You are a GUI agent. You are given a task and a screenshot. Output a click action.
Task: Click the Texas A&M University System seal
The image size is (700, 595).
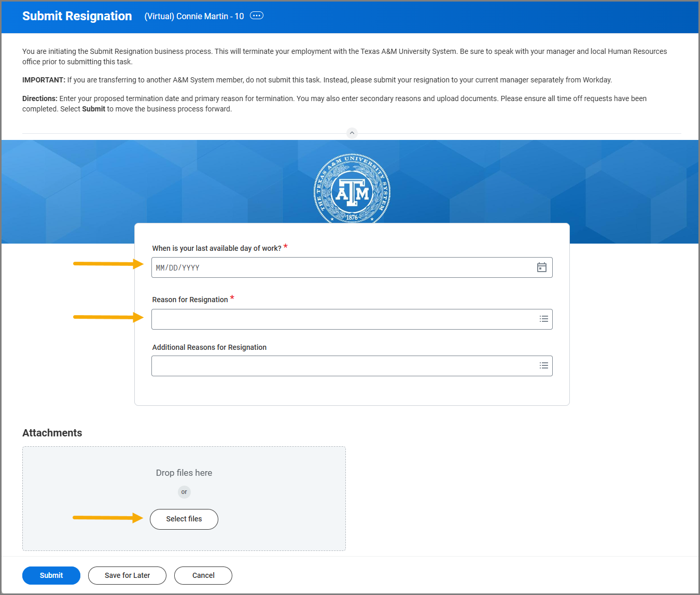352,189
